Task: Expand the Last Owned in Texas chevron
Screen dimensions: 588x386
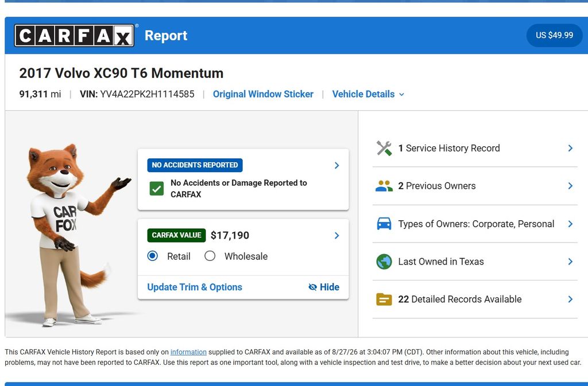Action: coord(570,262)
